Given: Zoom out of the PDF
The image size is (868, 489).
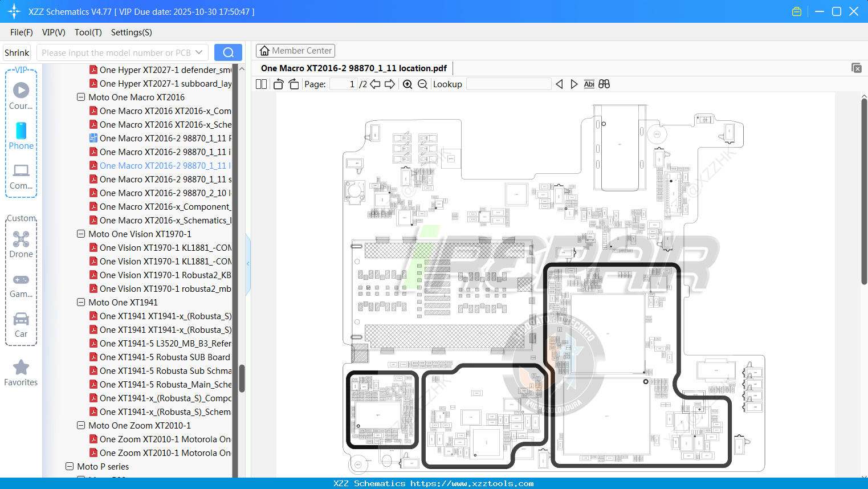Looking at the screenshot, I should pos(422,84).
